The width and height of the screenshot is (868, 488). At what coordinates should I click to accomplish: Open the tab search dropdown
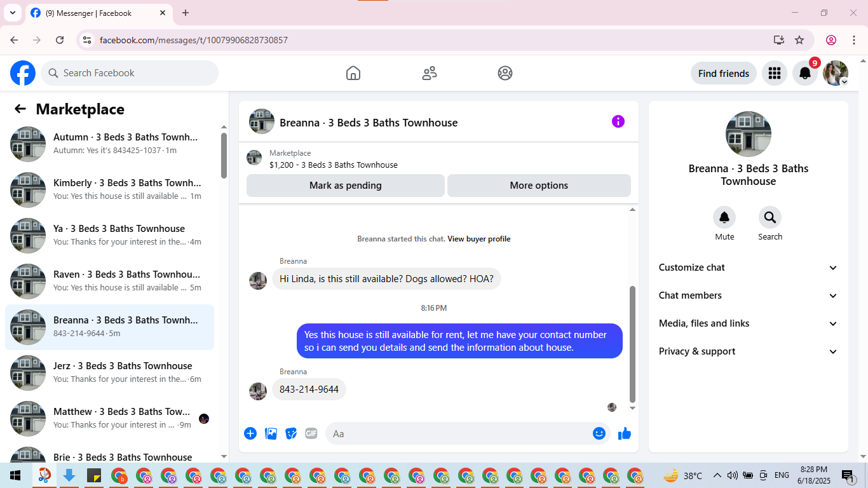tap(13, 13)
